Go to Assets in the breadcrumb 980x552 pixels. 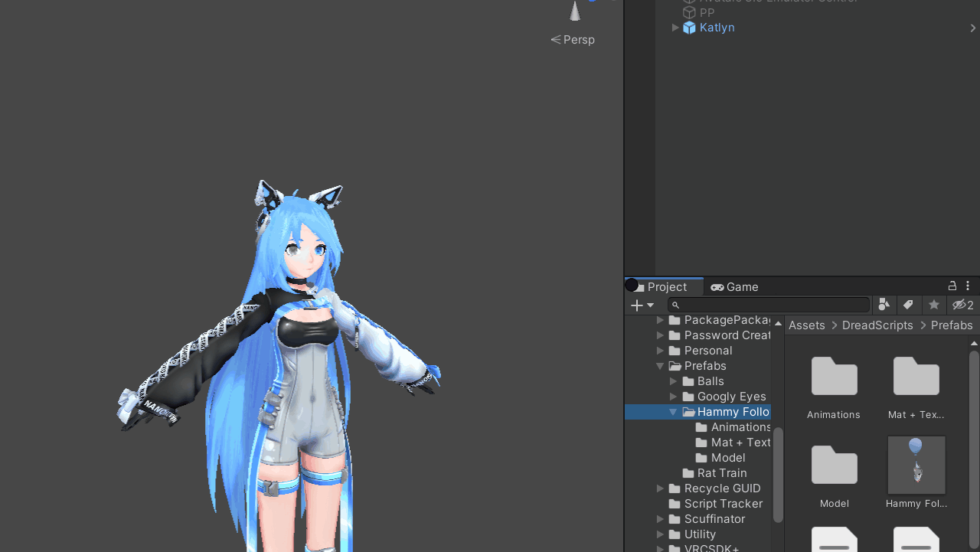click(x=807, y=325)
